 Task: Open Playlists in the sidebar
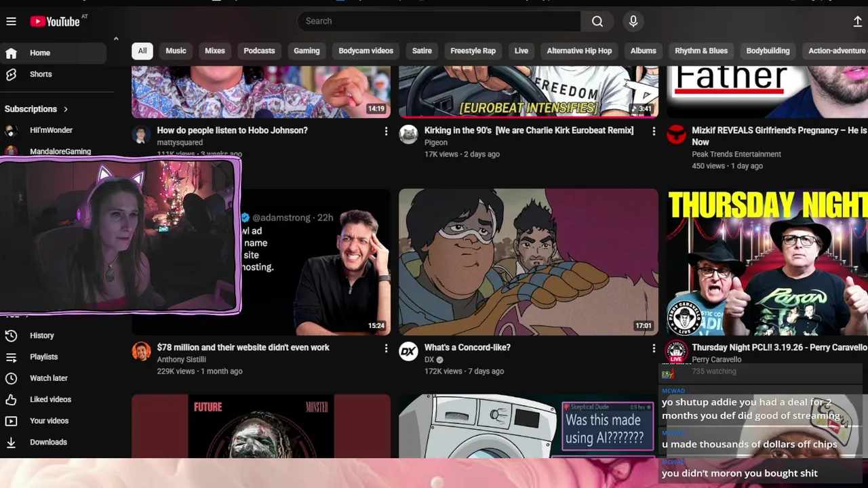pyautogui.click(x=54, y=357)
